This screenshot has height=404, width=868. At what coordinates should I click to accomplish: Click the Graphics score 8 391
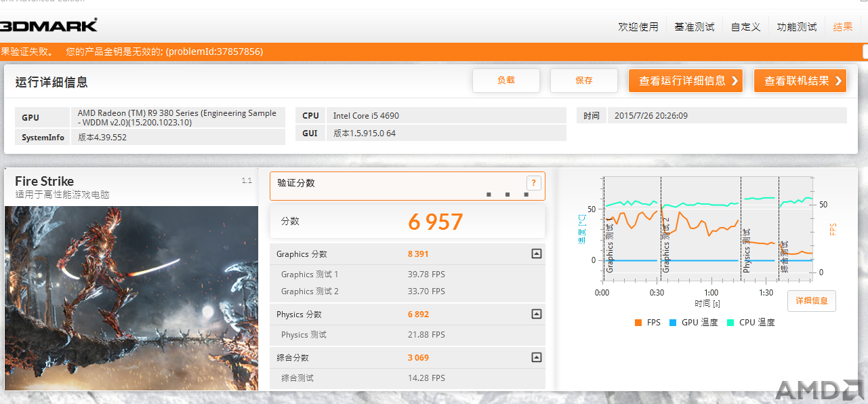point(418,254)
